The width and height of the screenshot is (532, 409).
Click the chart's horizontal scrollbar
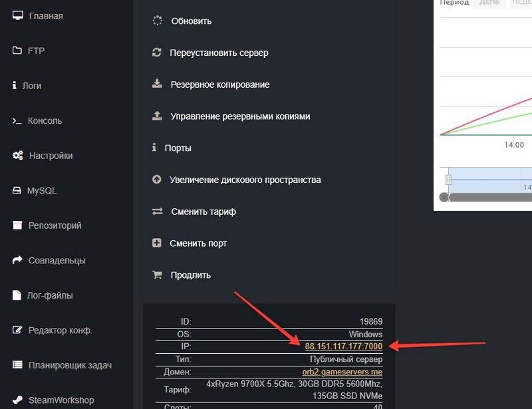point(490,198)
